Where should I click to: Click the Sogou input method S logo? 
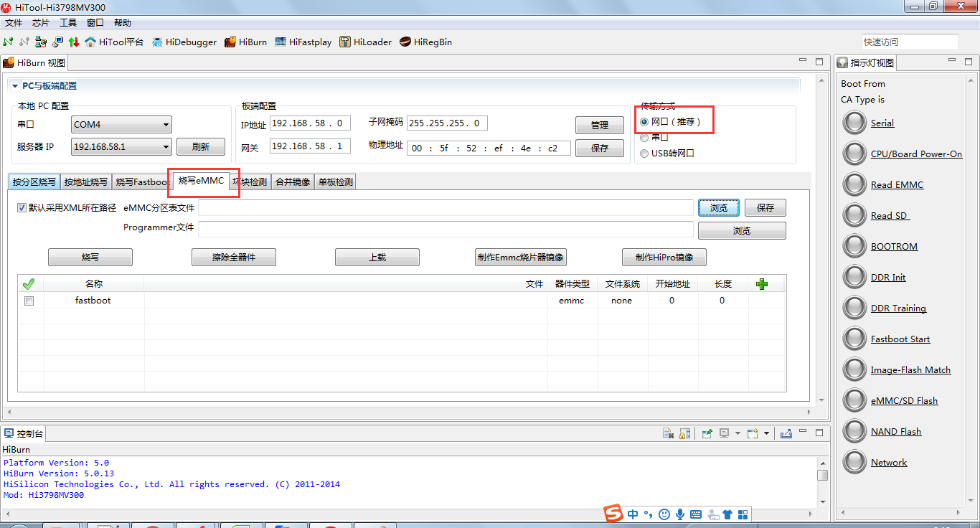coord(613,514)
